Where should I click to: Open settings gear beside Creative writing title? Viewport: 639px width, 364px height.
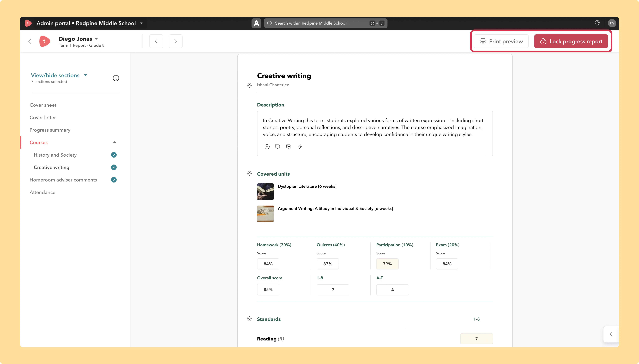(x=250, y=85)
